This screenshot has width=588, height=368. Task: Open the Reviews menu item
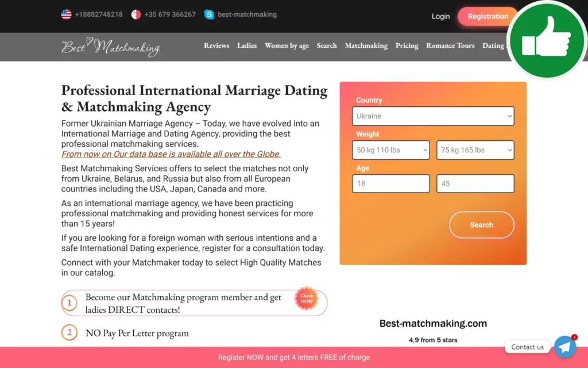tap(216, 45)
